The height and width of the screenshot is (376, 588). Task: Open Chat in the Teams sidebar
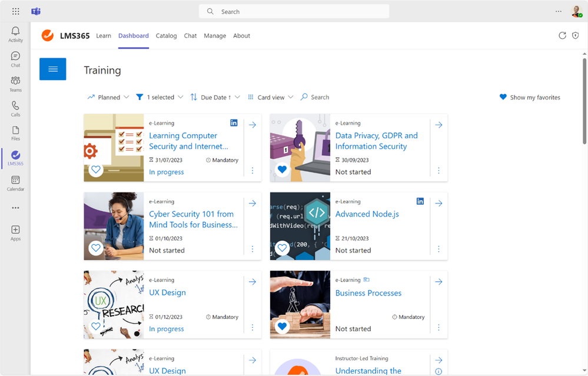(15, 59)
